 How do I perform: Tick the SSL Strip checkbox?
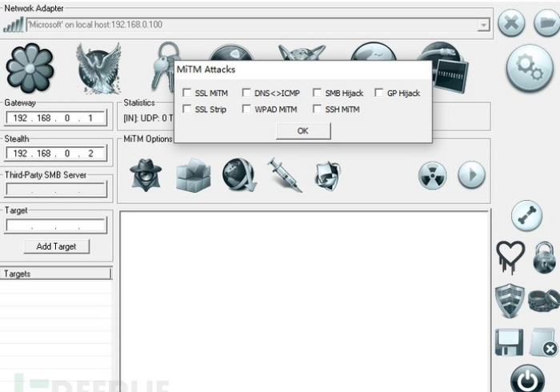(187, 109)
